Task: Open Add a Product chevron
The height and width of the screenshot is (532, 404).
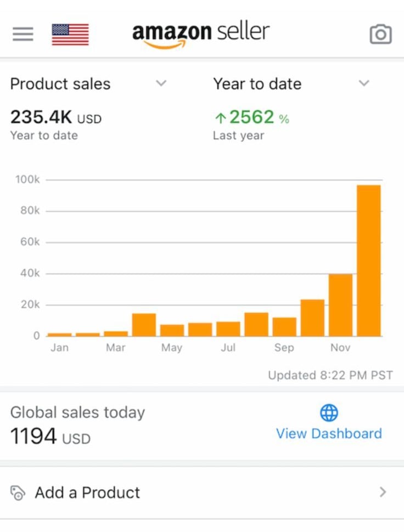Action: coord(383,492)
